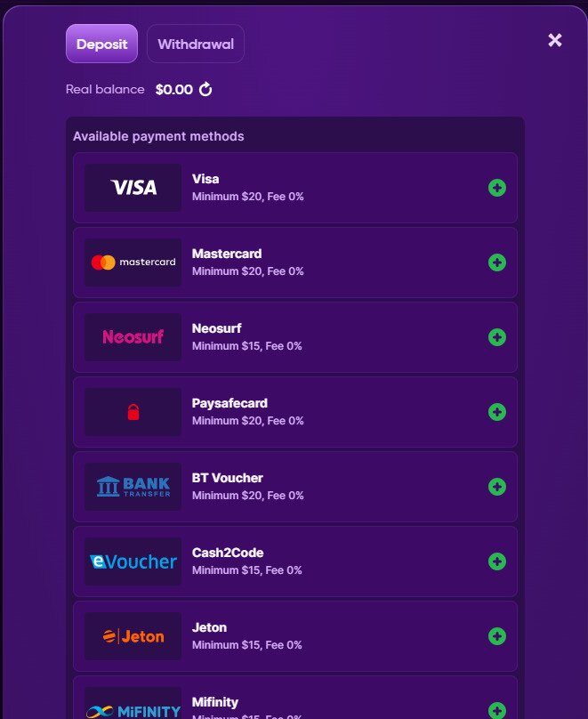Click the refresh balance icon
Viewport: 588px width, 719px height.
(205, 89)
